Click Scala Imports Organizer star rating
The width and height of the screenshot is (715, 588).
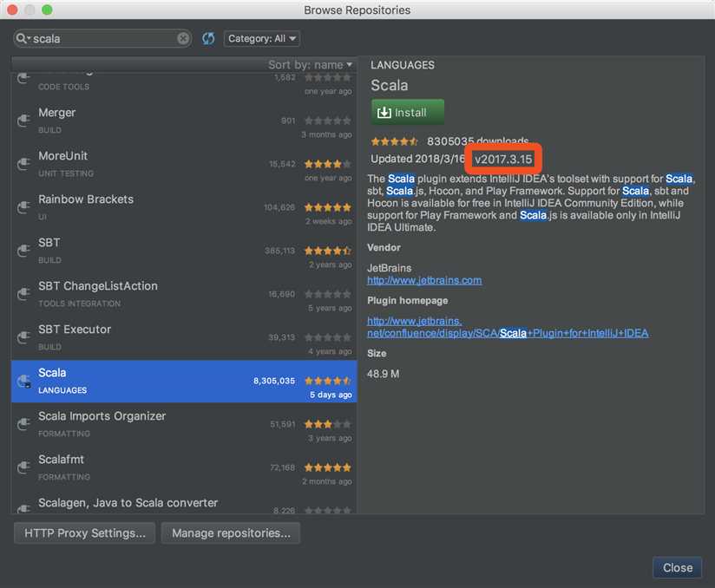pos(328,424)
